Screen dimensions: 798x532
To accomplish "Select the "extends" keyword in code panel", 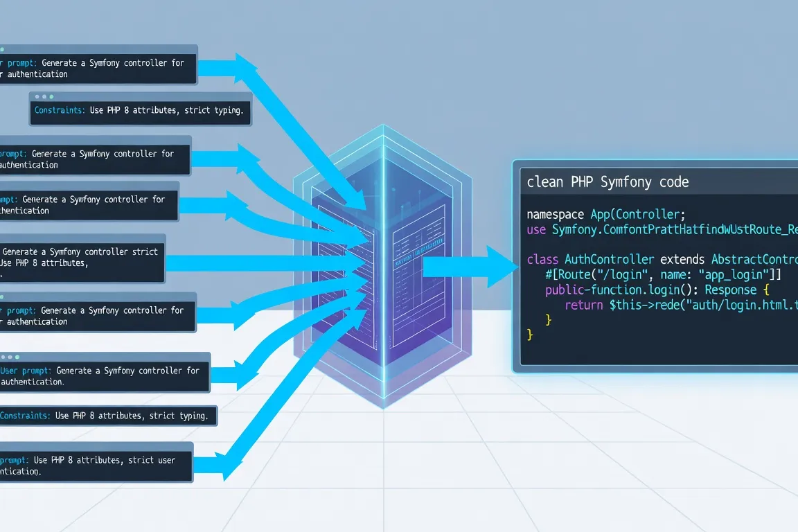I will [682, 259].
